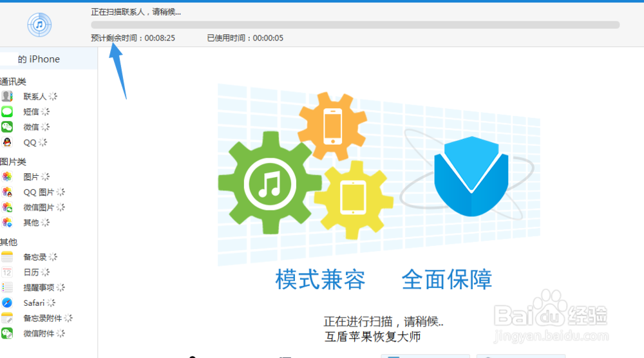
Task: Click the 其他 category heading
Action: [8, 242]
